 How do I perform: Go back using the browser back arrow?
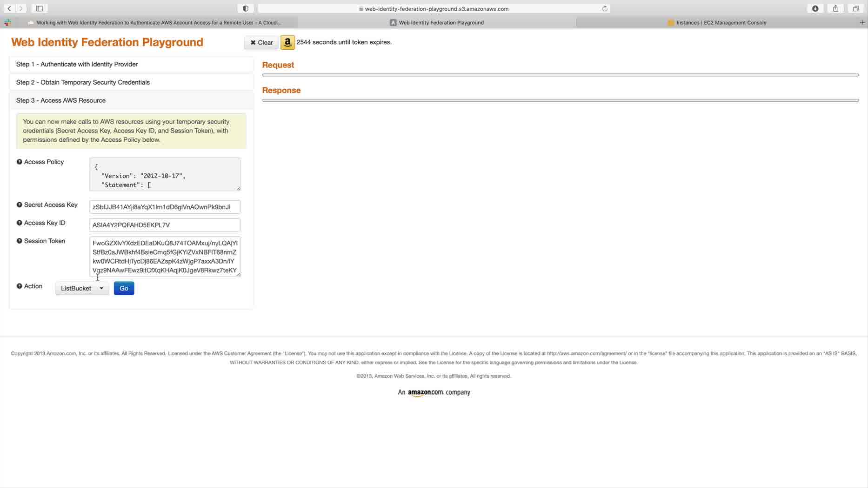tap(9, 8)
